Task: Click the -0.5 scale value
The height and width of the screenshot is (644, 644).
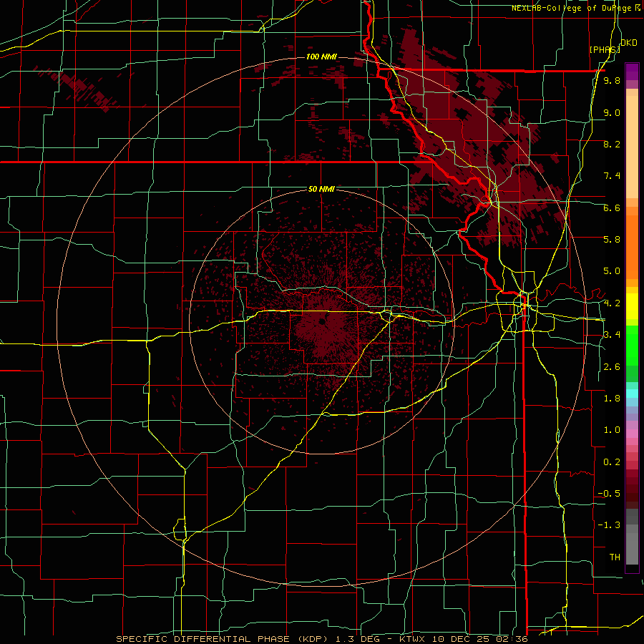Action: point(609,494)
